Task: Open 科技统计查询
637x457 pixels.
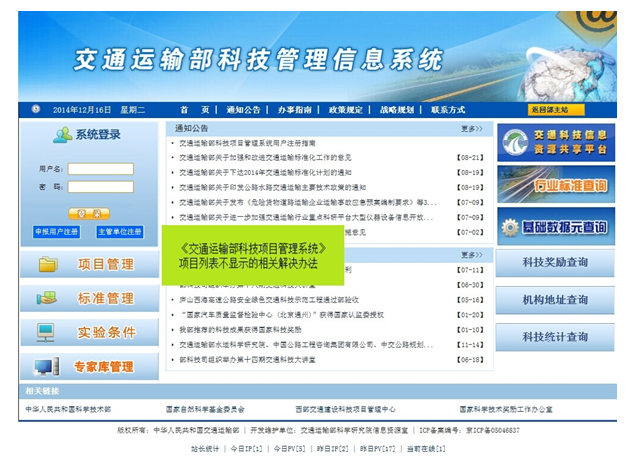Action: (555, 337)
